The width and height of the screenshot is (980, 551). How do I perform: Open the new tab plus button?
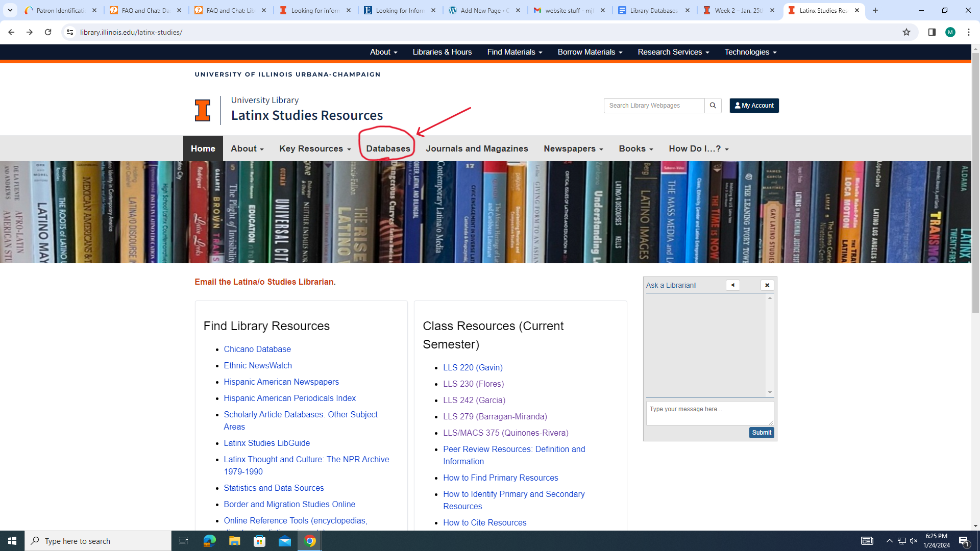tap(875, 10)
